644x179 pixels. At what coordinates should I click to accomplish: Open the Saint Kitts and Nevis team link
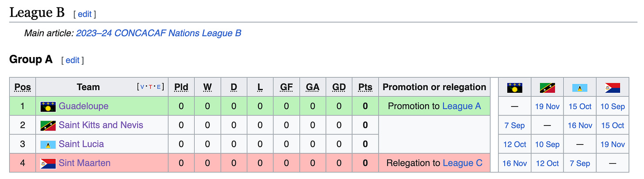pyautogui.click(x=101, y=125)
